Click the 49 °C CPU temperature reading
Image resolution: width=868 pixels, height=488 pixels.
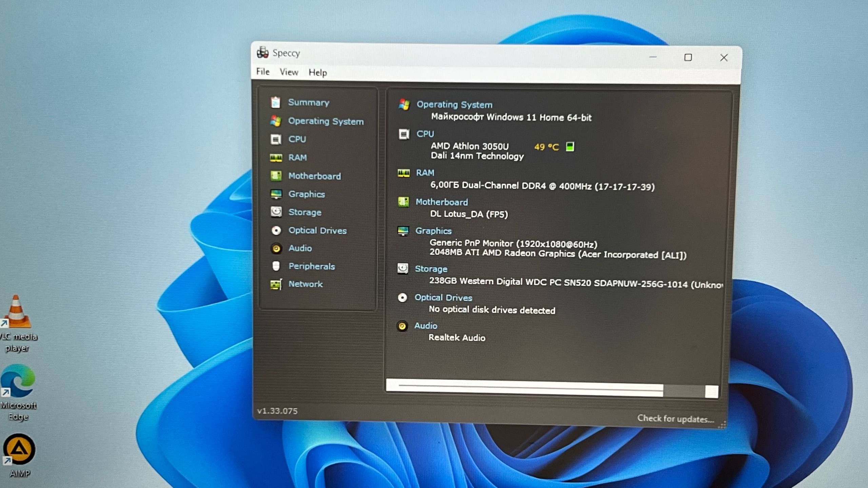(x=546, y=147)
